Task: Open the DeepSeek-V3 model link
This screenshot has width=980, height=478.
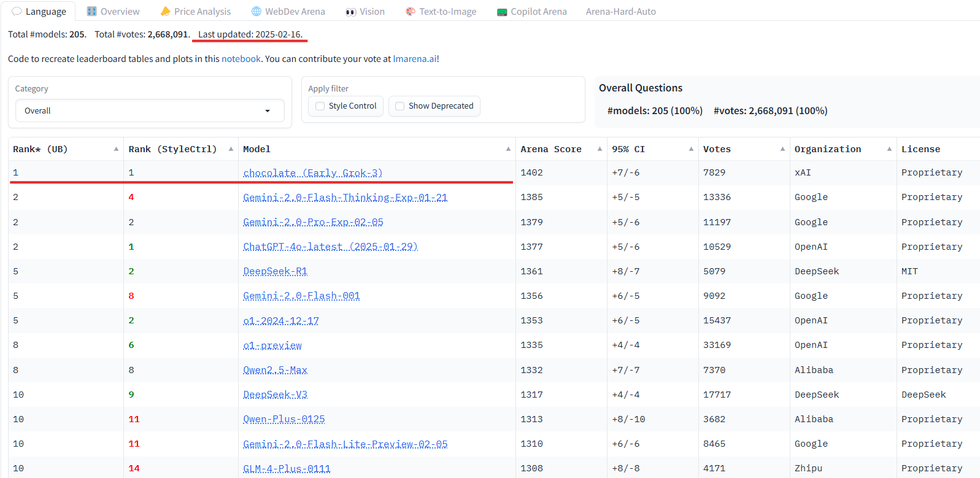Action: point(275,395)
